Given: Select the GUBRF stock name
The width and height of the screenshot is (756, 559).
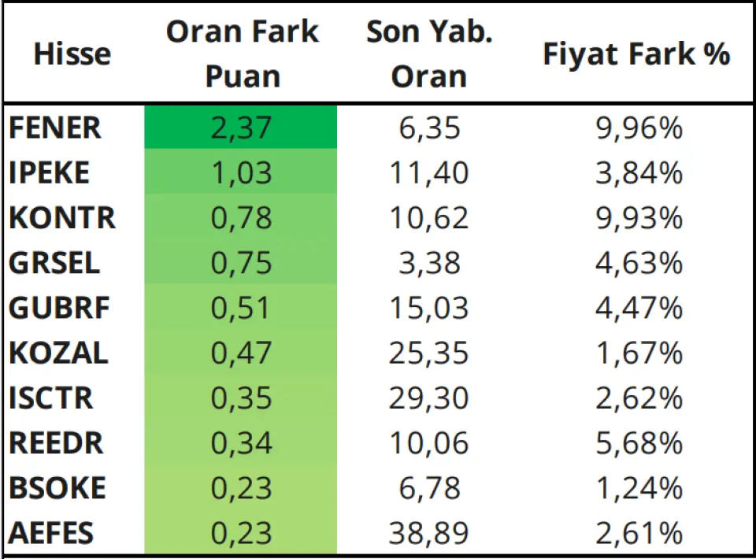Looking at the screenshot, I should [x=59, y=308].
